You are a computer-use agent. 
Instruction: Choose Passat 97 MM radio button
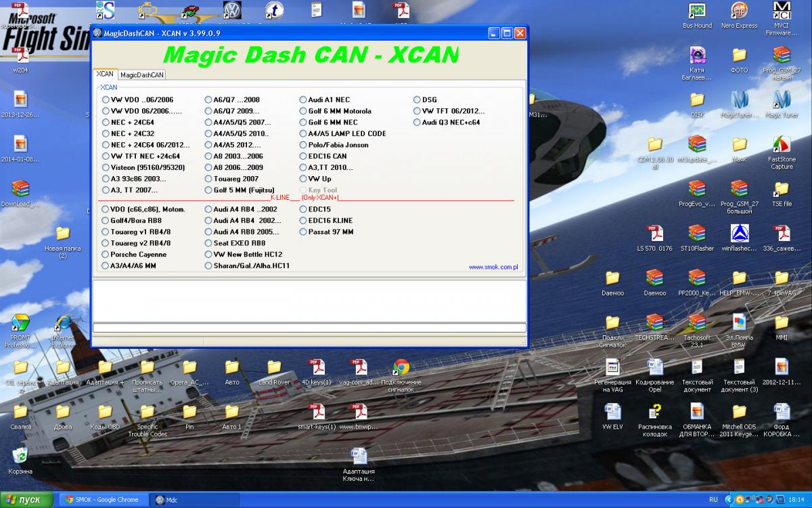tap(303, 232)
